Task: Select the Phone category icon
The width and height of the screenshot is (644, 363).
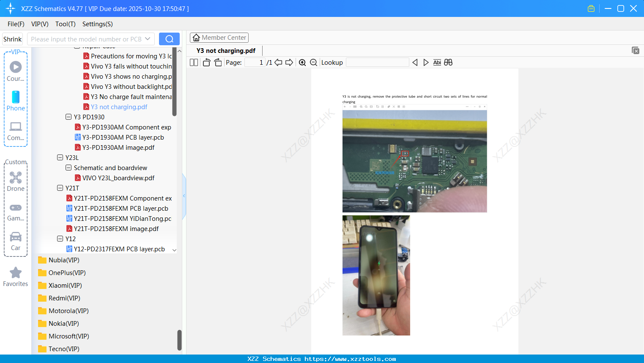Action: [16, 101]
